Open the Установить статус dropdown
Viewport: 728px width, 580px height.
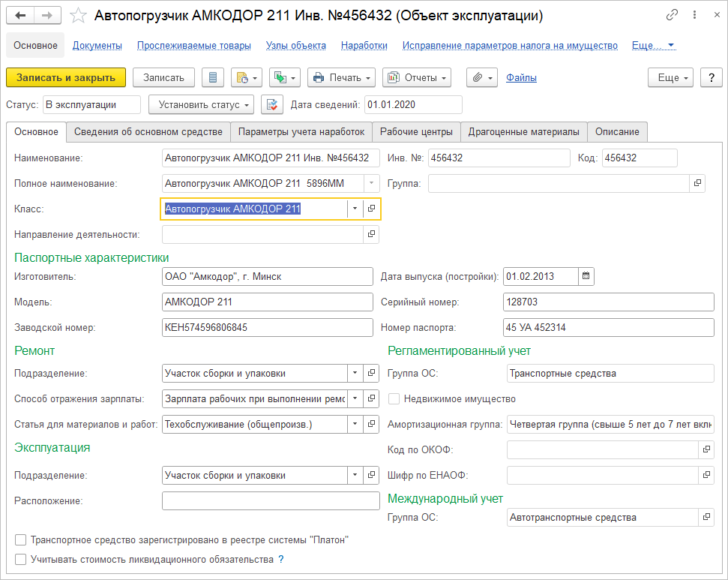(x=202, y=104)
